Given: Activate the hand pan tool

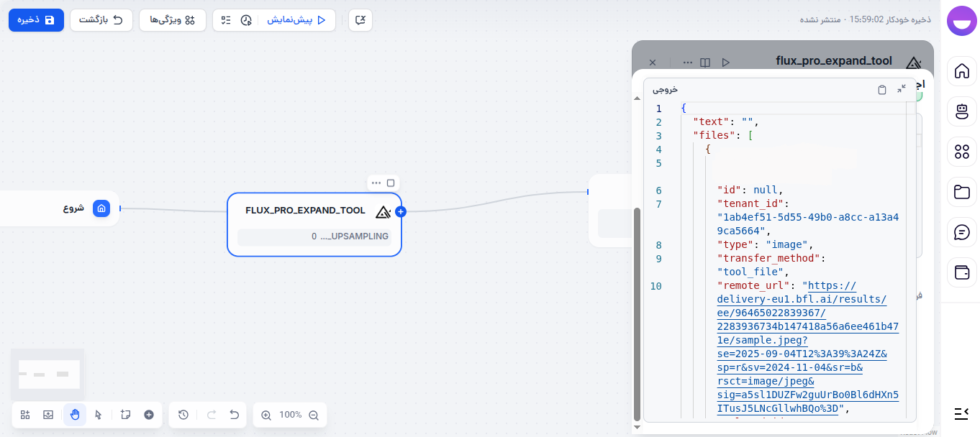Looking at the screenshot, I should point(74,415).
